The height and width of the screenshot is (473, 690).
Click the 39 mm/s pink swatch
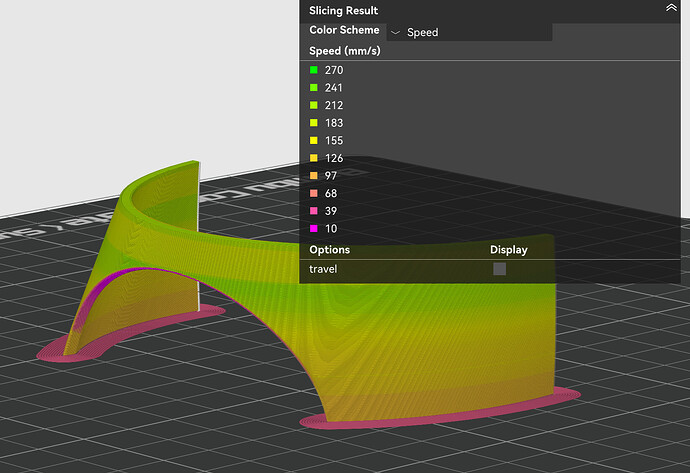point(314,211)
